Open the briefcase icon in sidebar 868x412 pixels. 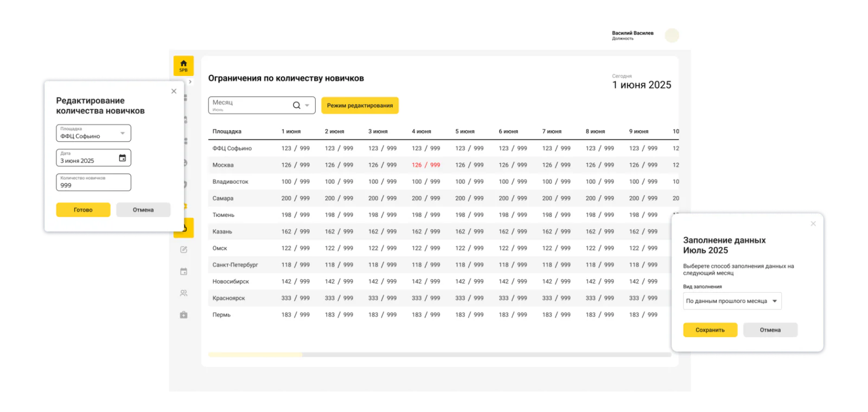pyautogui.click(x=184, y=315)
